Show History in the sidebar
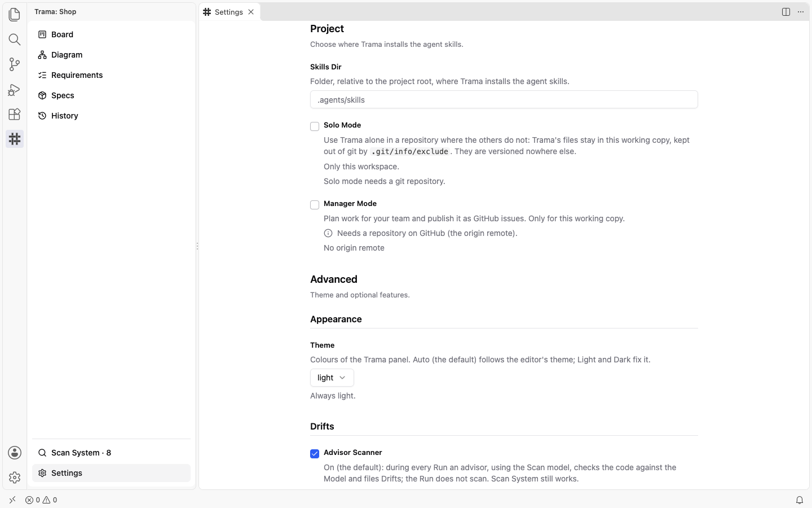The image size is (812, 508). pyautogui.click(x=111, y=116)
